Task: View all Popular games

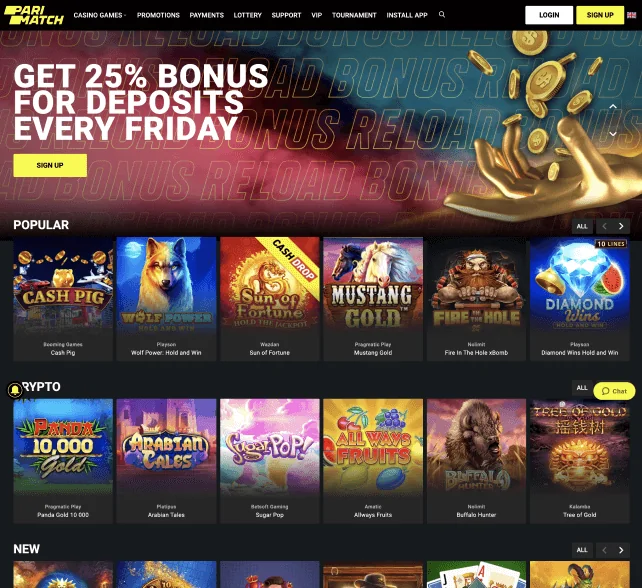Action: pos(582,226)
